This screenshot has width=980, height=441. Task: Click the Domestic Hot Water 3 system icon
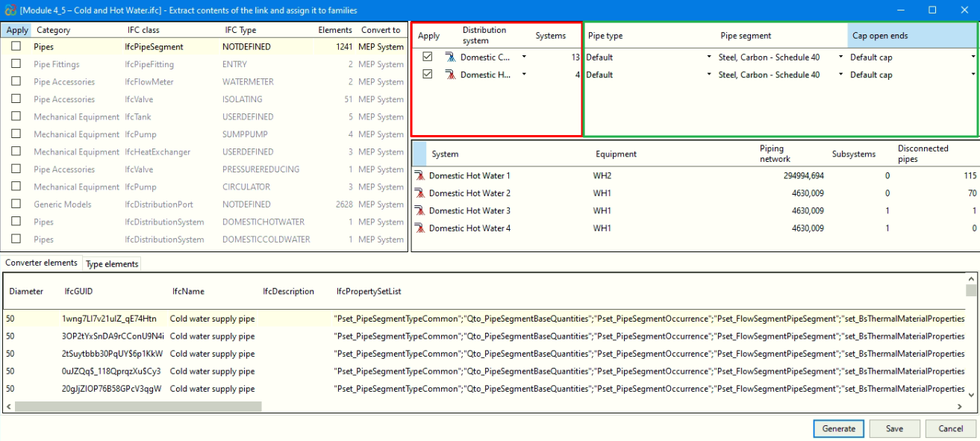[x=419, y=211]
